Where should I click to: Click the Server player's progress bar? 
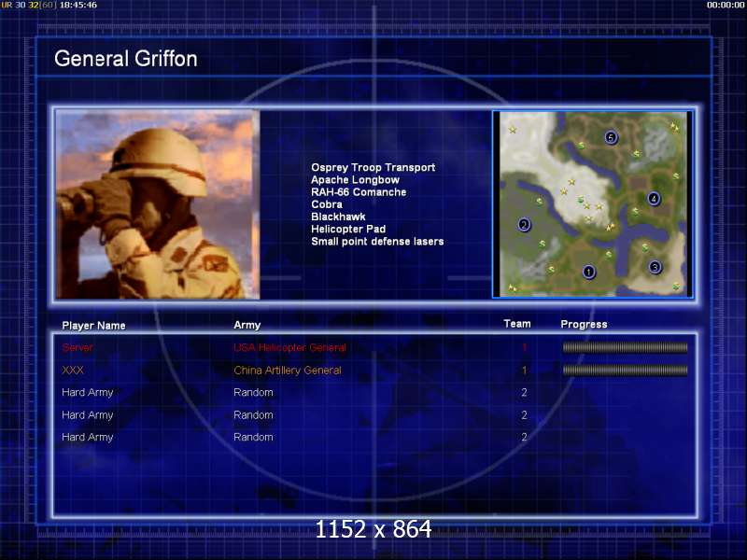(x=625, y=347)
